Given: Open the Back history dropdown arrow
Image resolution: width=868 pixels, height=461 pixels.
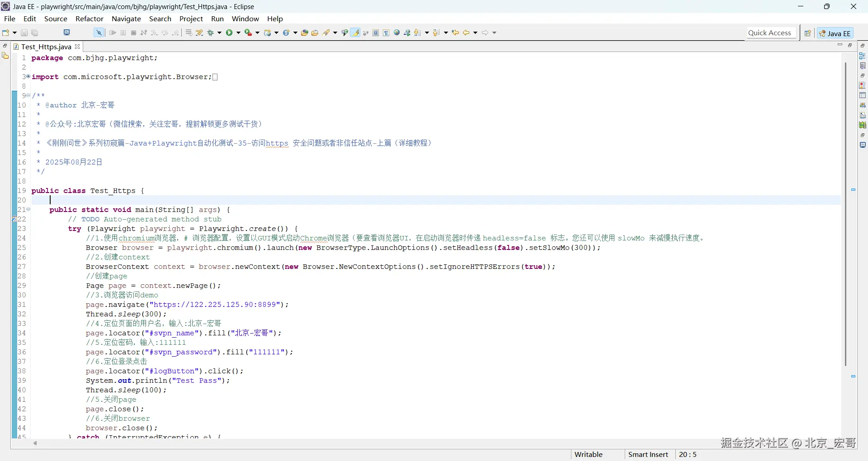Looking at the screenshot, I should [x=476, y=33].
